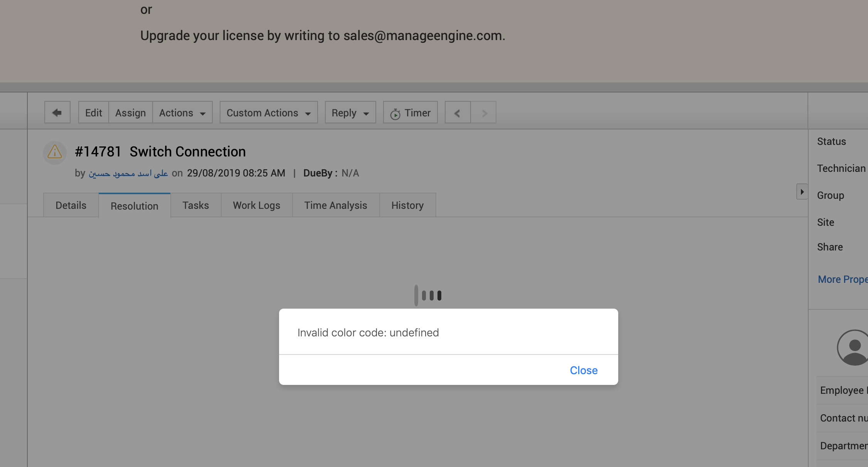Click the Assign button
This screenshot has height=467, width=868.
130,113
